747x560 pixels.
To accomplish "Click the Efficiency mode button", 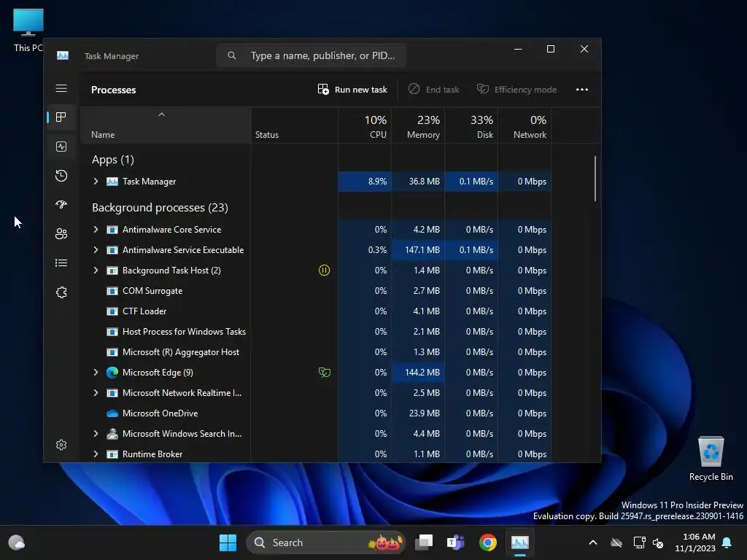I will (x=517, y=90).
